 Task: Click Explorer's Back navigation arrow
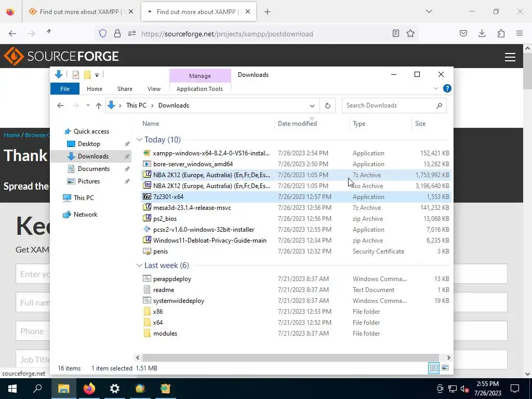point(60,105)
